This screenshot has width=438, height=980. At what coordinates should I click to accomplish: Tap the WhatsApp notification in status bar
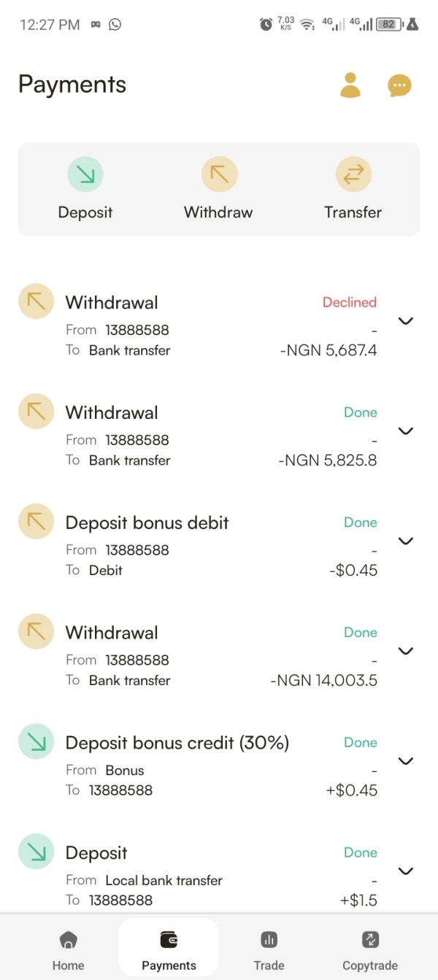click(115, 25)
